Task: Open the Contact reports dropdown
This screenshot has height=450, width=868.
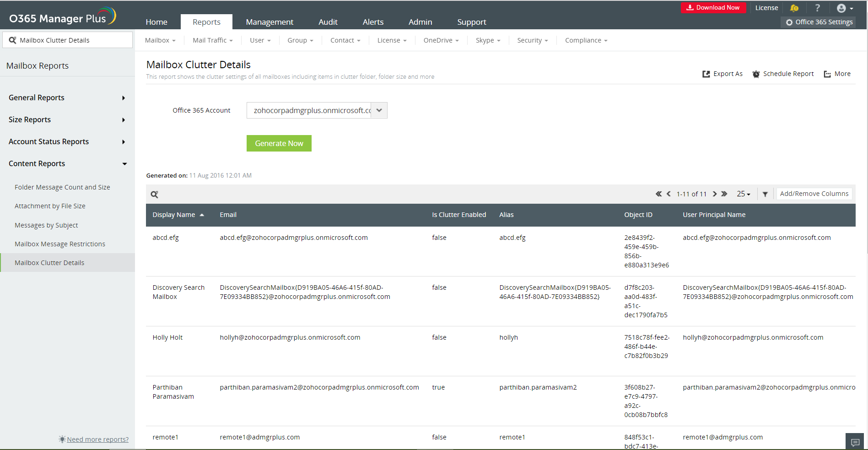Action: (345, 40)
